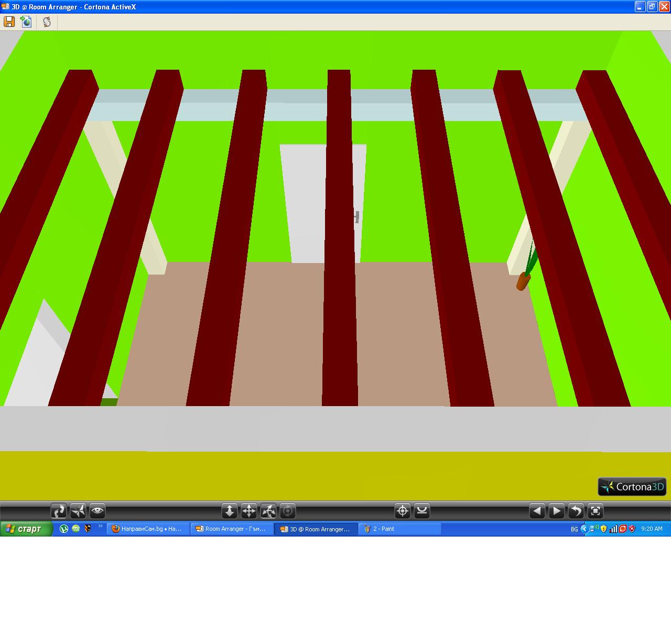Click the Plan vertical arrows icon

pyautogui.click(x=229, y=510)
